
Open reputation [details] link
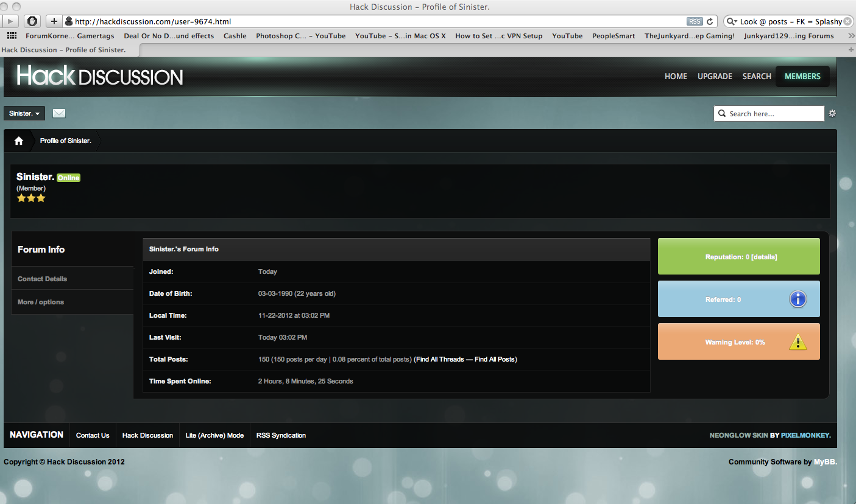coord(764,257)
